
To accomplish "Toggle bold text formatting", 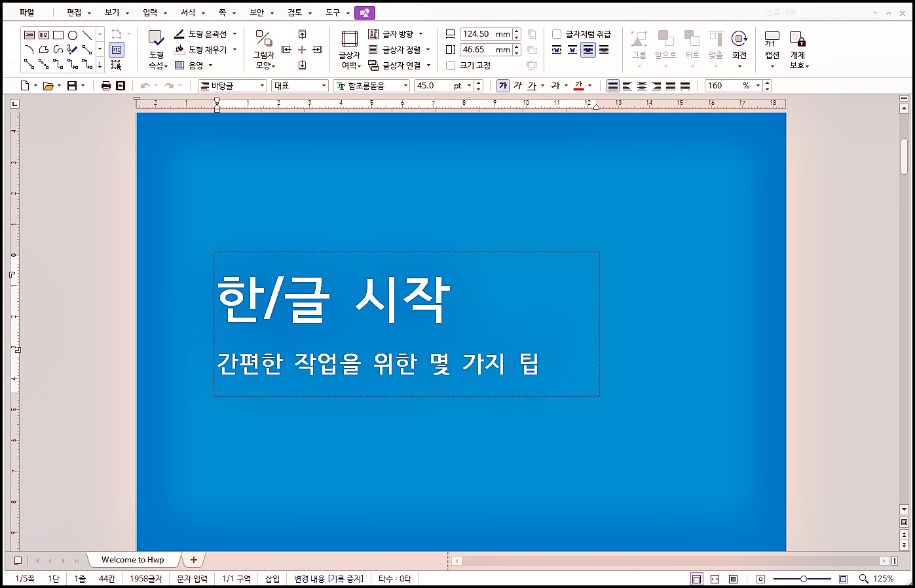I will 503,86.
